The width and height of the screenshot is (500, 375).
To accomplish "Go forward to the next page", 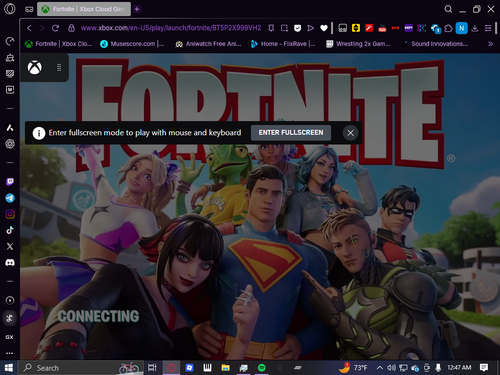I will point(42,28).
